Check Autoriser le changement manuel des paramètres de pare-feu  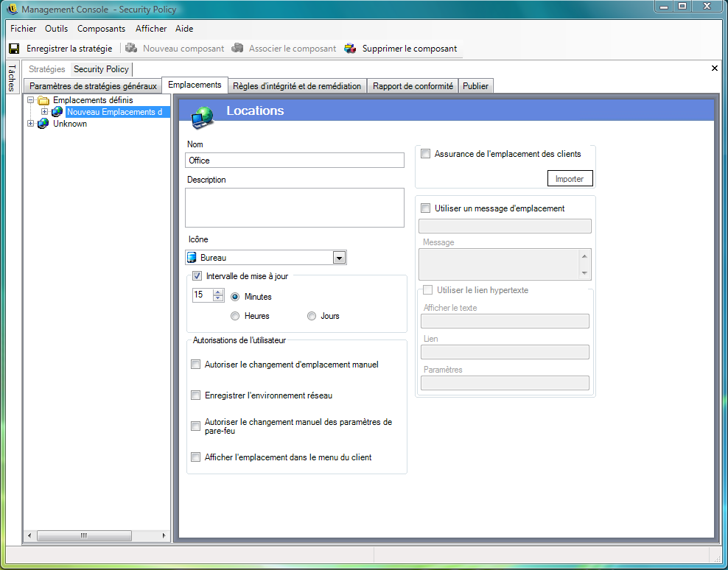click(196, 426)
